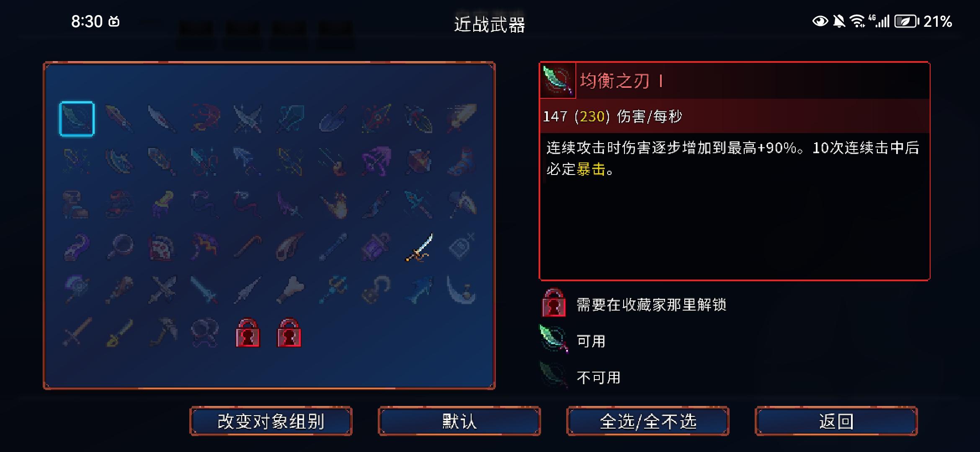Click the blue trident weapon
The image size is (980, 452).
coord(333,290)
